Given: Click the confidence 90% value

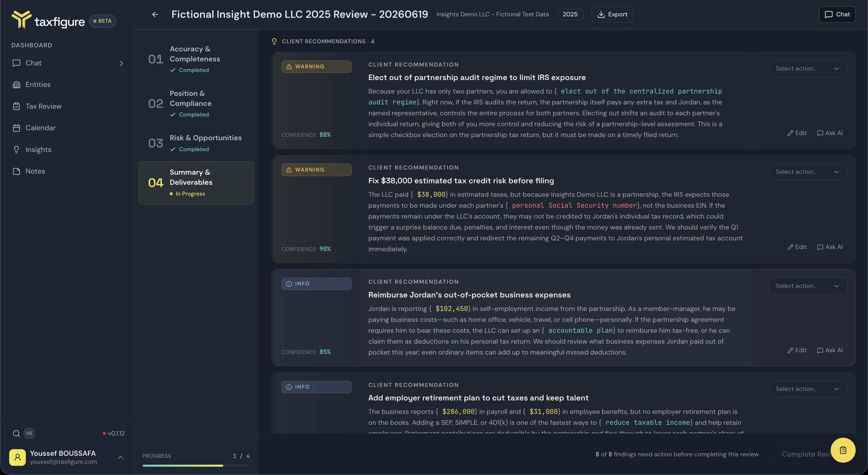Looking at the screenshot, I should 325,249.
